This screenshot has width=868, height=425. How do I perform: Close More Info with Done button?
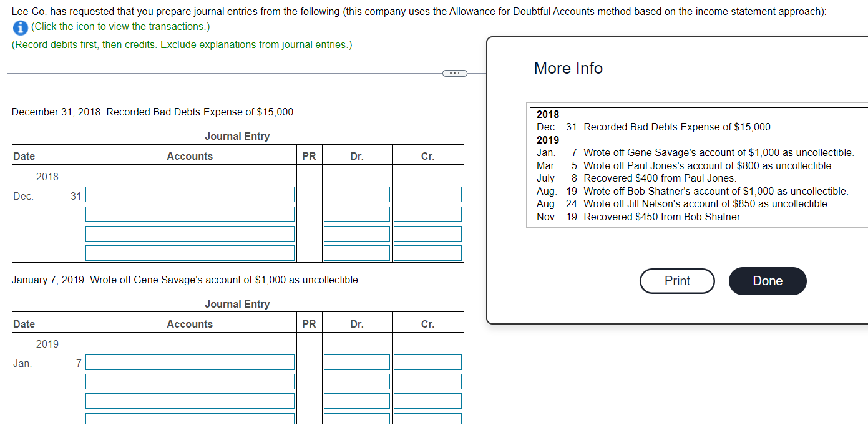768,281
